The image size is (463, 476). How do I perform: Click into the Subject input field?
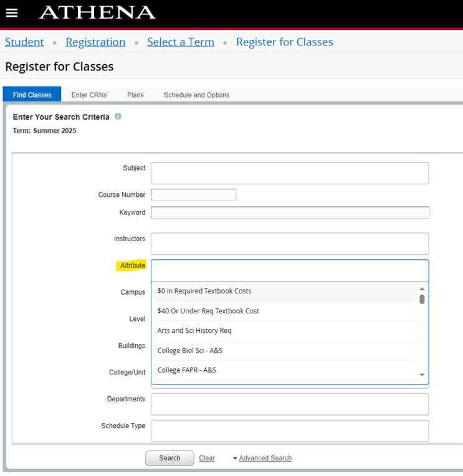(x=290, y=173)
